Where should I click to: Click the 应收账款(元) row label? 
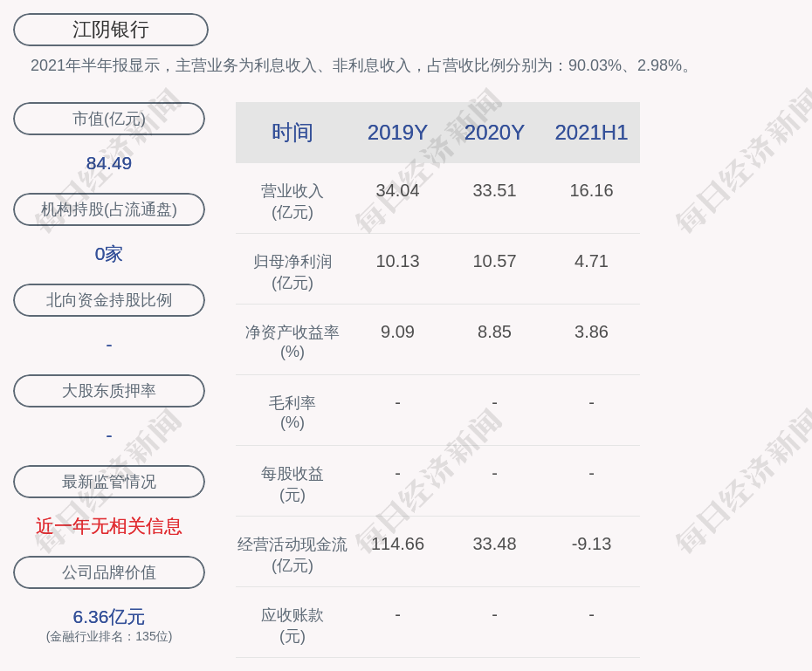coord(292,626)
